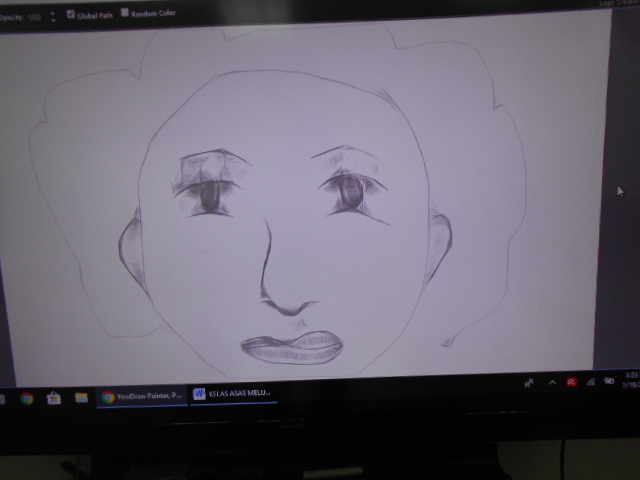Switch to YouiDraw Painter Chrome window
This screenshot has height=480, width=640.
point(142,396)
